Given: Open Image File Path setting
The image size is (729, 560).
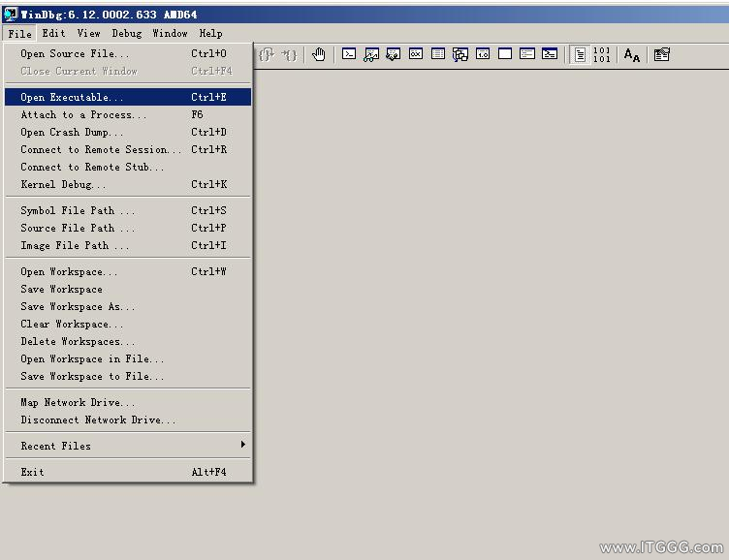Looking at the screenshot, I should 128,245.
